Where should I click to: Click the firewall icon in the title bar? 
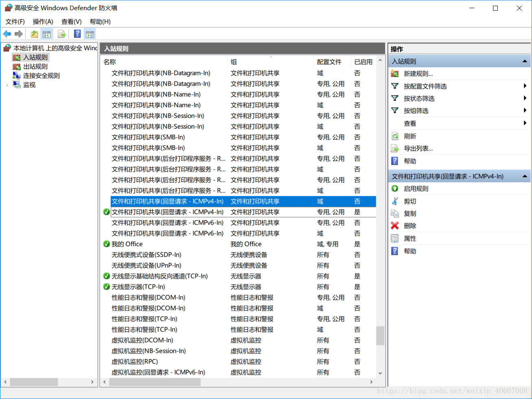pyautogui.click(x=8, y=8)
